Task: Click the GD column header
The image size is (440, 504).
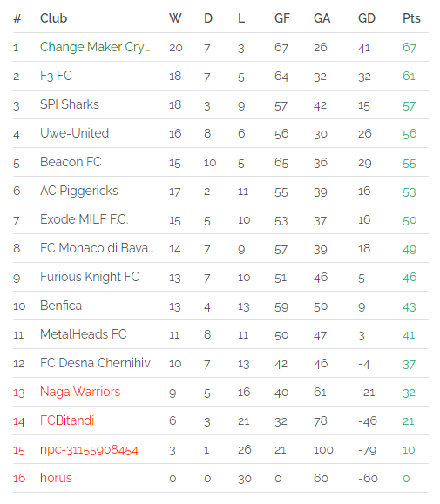Action: tap(367, 18)
